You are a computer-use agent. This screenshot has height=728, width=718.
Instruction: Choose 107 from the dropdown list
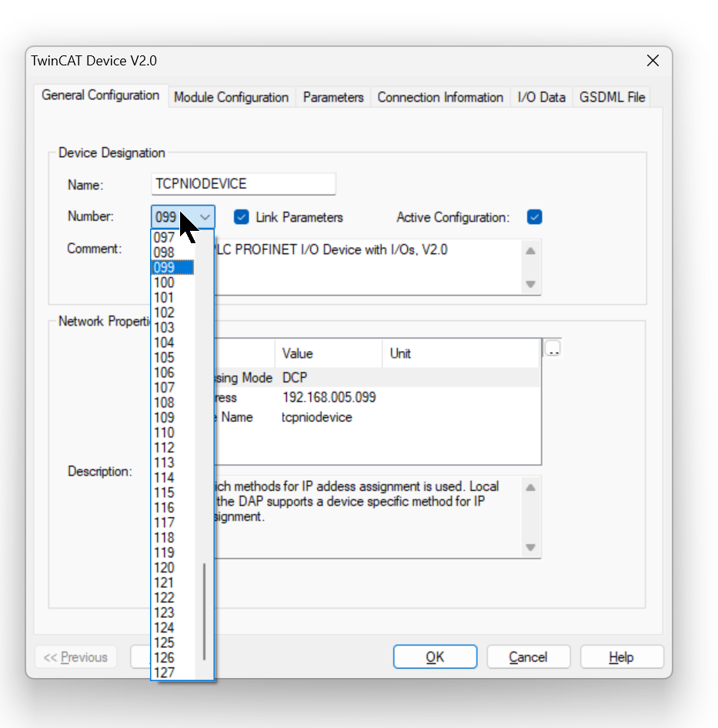(172, 388)
